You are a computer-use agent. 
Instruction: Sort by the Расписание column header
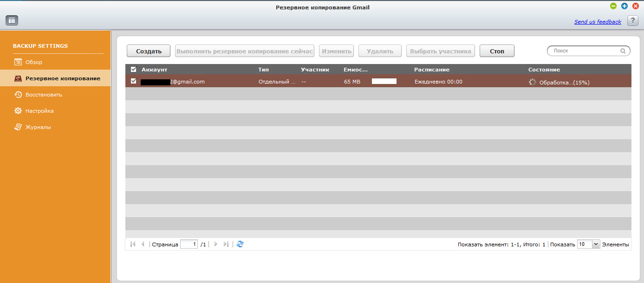(432, 70)
